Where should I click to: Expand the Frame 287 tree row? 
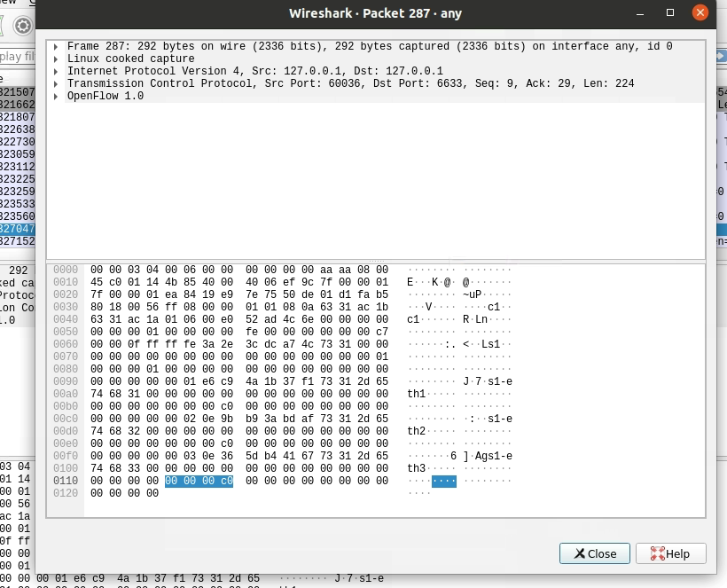(x=56, y=46)
